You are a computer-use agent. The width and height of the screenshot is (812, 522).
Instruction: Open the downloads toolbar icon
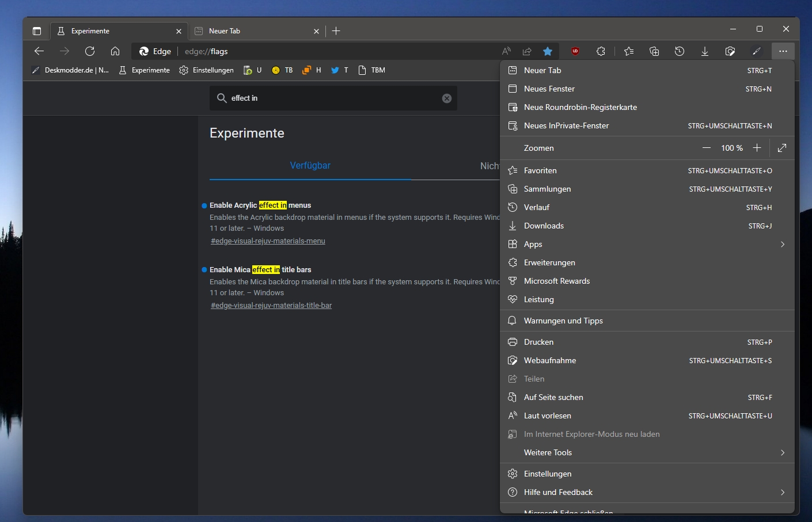pyautogui.click(x=705, y=51)
